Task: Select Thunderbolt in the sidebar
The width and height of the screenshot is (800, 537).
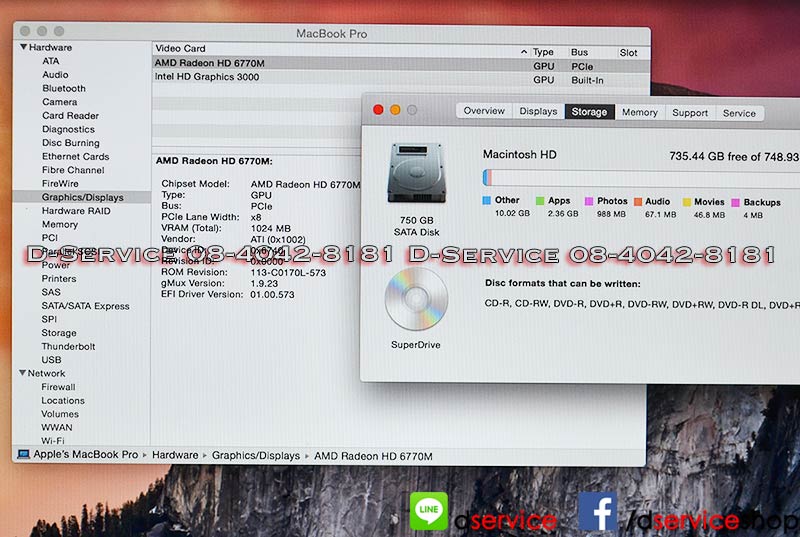Action: tap(68, 346)
